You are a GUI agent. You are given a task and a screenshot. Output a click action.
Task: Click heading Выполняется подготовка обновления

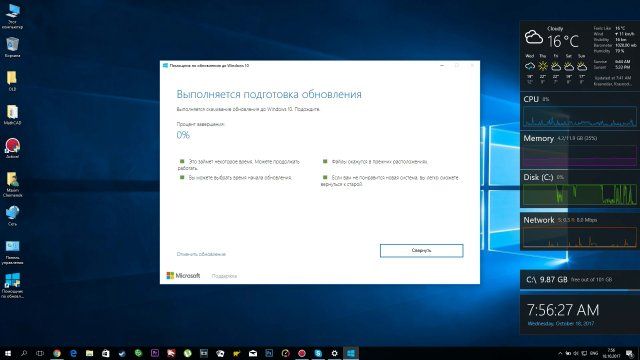269,94
